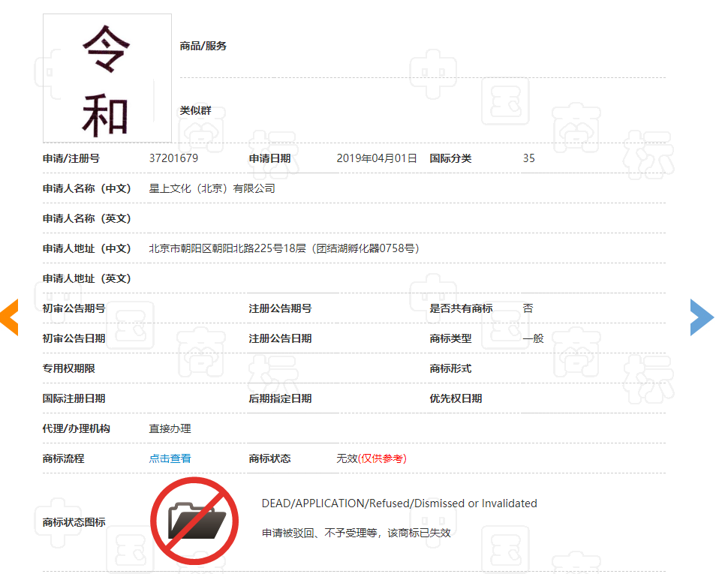The image size is (728, 574).
Task: Click the 申请被驳回 status explanation text
Action: pos(356,533)
